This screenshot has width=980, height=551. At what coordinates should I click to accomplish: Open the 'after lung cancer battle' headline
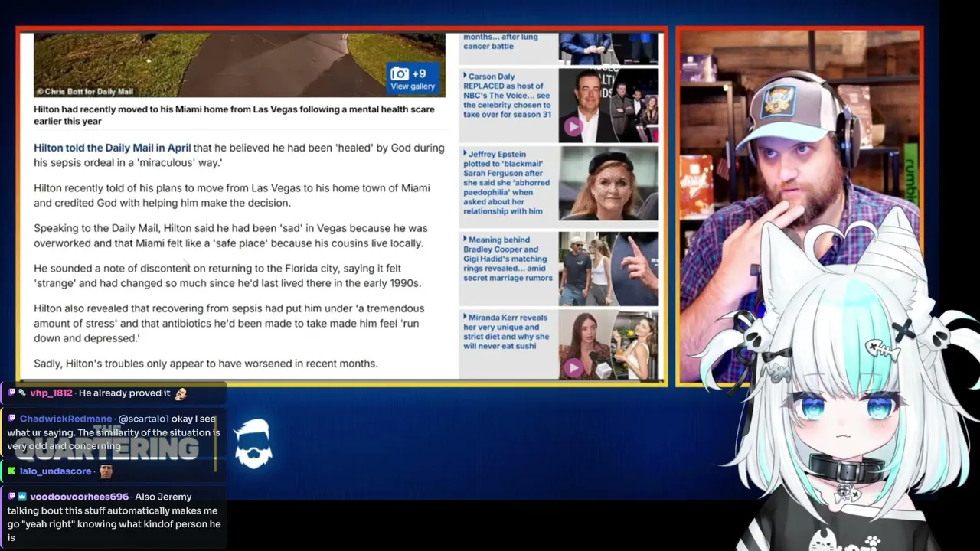click(501, 41)
